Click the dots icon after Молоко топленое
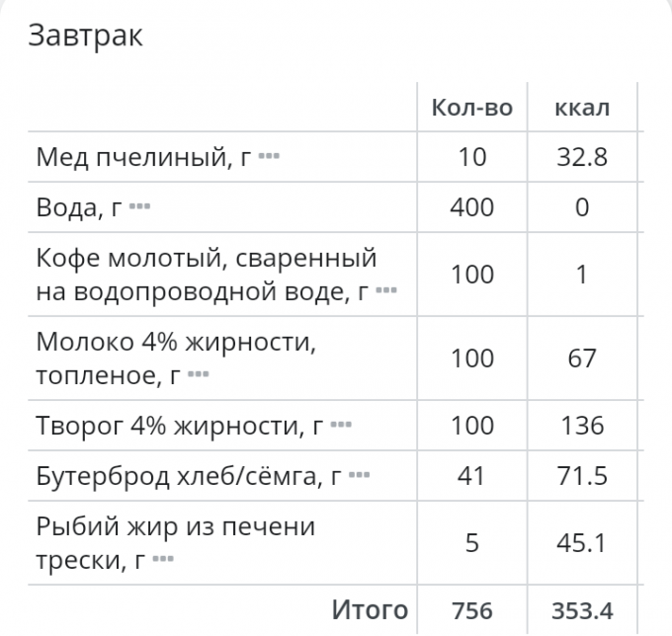Screen dimensions: 672x636 coord(198,374)
